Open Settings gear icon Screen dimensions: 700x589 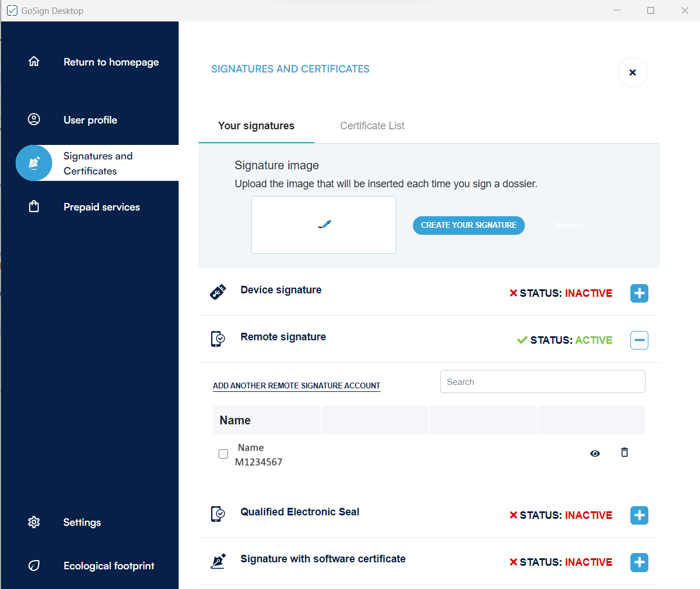tap(34, 522)
